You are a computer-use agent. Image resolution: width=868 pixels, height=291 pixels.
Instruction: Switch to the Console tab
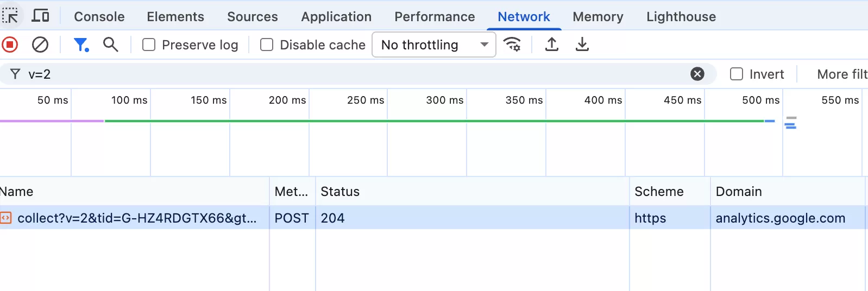tap(99, 17)
